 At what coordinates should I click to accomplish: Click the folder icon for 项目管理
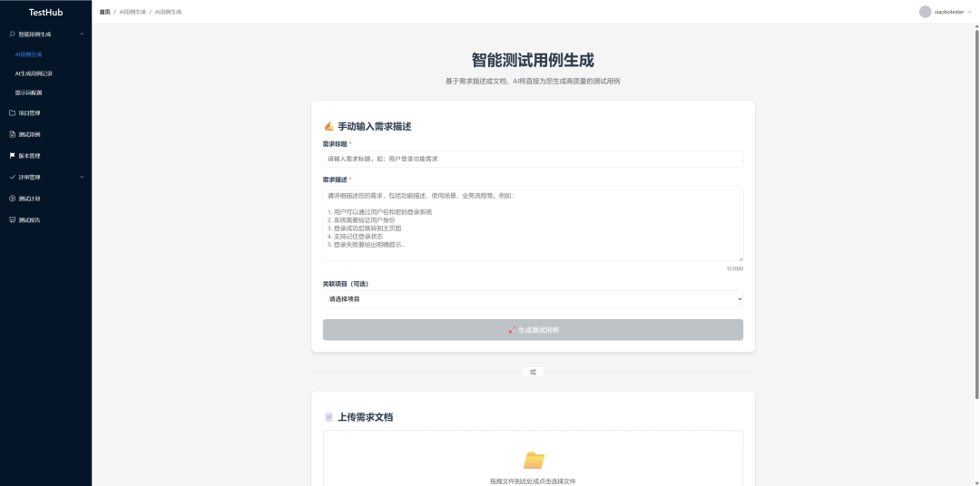[x=13, y=113]
